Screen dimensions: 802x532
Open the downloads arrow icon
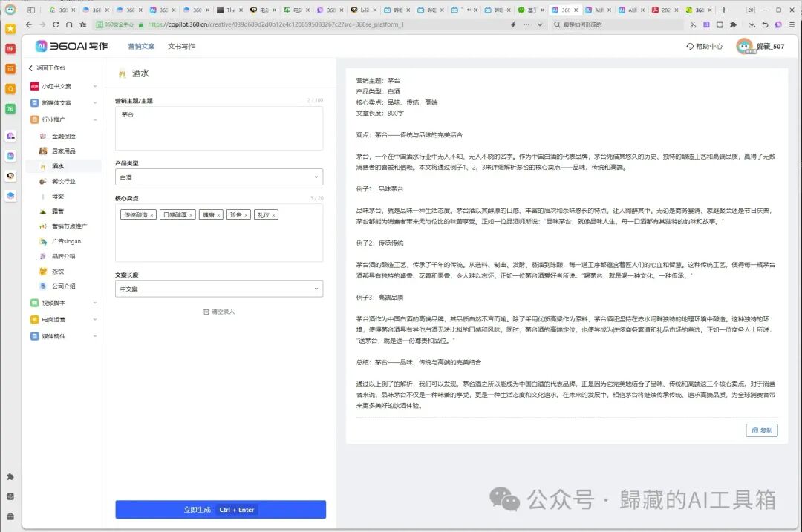[x=752, y=24]
